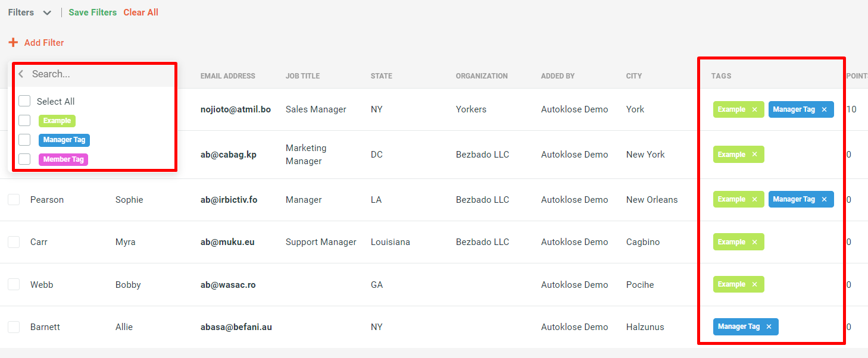Screen dimensions: 868x358
Task: Click the Save Filters link
Action: point(92,12)
